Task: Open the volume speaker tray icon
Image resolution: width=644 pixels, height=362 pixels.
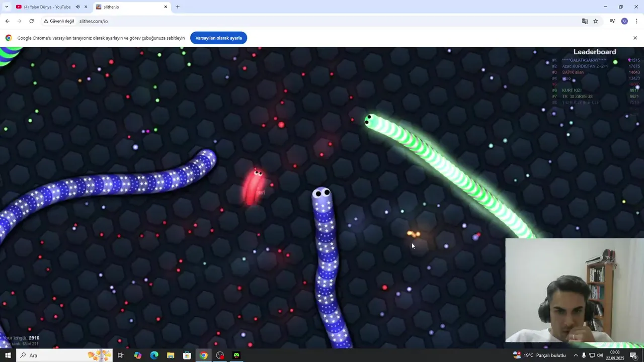Action: [x=600, y=355]
